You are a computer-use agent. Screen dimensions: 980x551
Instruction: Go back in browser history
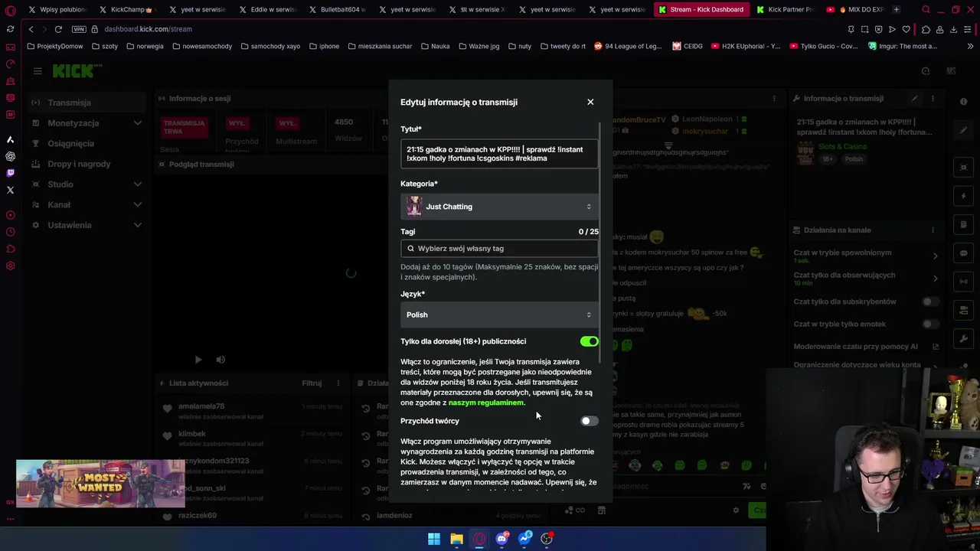[x=31, y=29]
